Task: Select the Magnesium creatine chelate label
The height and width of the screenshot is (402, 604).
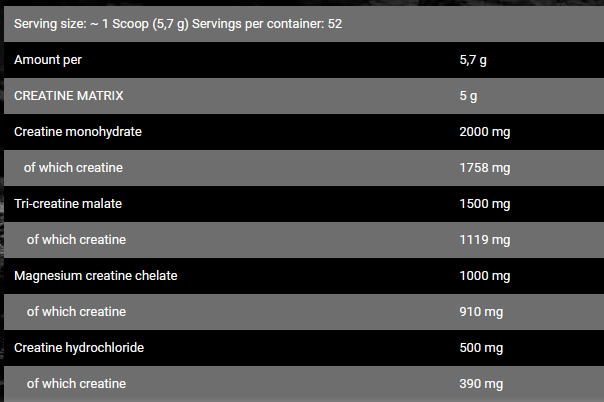Action: point(96,276)
